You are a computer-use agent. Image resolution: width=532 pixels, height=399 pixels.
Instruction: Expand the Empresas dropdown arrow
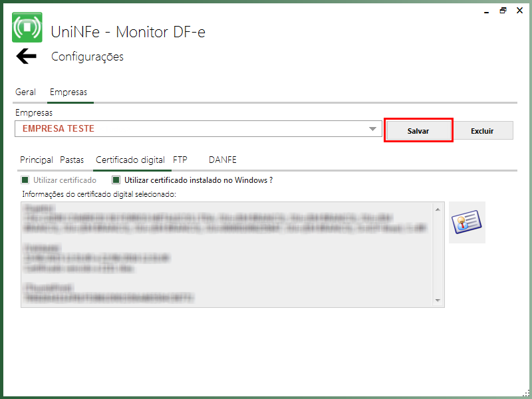(x=372, y=129)
